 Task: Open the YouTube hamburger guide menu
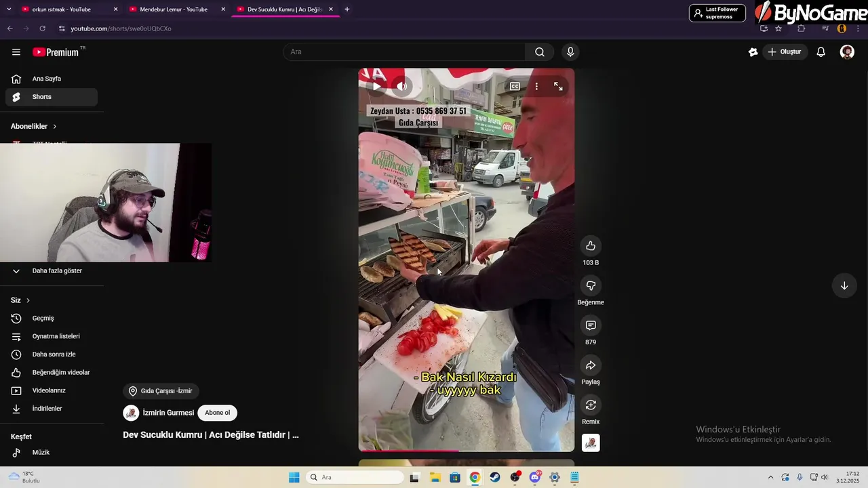pyautogui.click(x=16, y=52)
